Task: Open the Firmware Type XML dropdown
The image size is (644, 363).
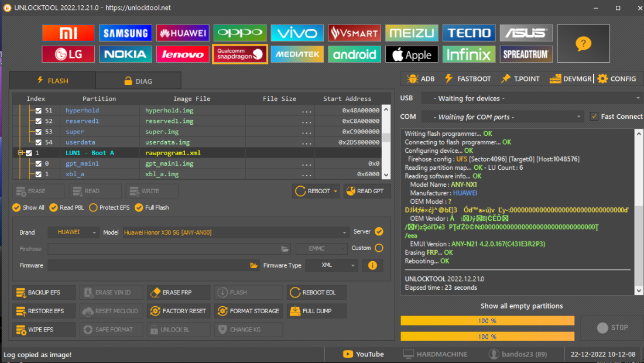Action: pos(331,265)
